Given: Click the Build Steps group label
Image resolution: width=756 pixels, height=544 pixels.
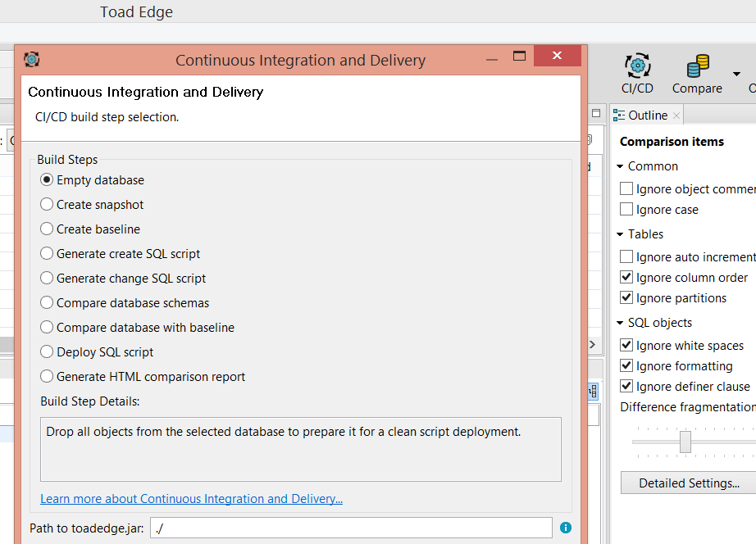Looking at the screenshot, I should point(67,160).
